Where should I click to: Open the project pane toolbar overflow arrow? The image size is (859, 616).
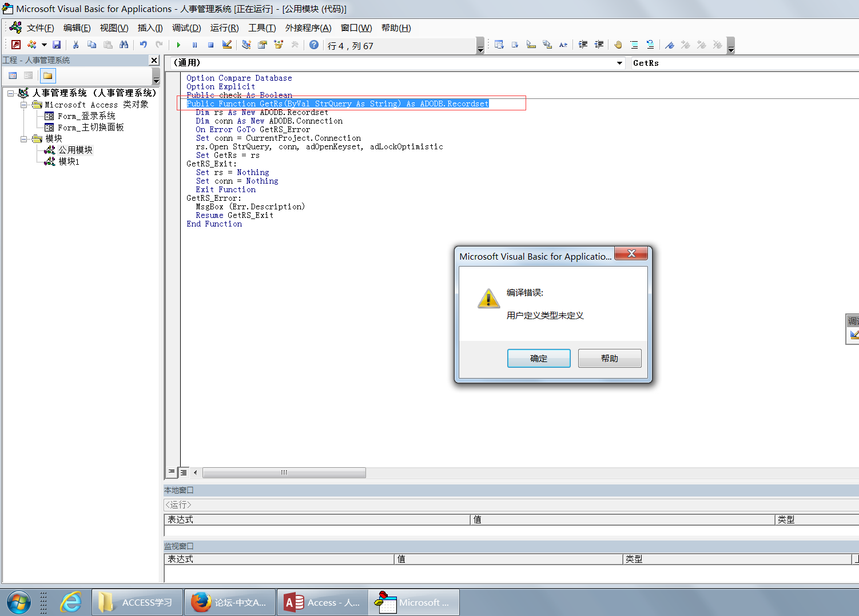tap(156, 76)
